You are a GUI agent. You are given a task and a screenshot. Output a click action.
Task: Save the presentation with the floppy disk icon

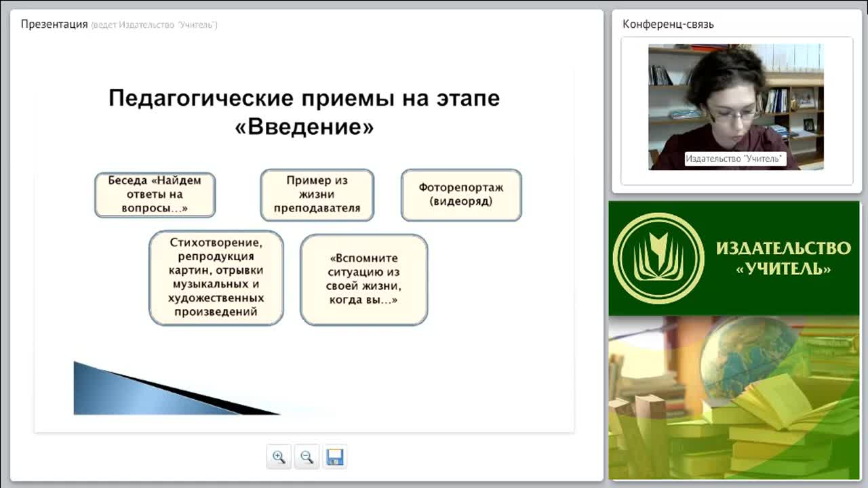pyautogui.click(x=334, y=457)
